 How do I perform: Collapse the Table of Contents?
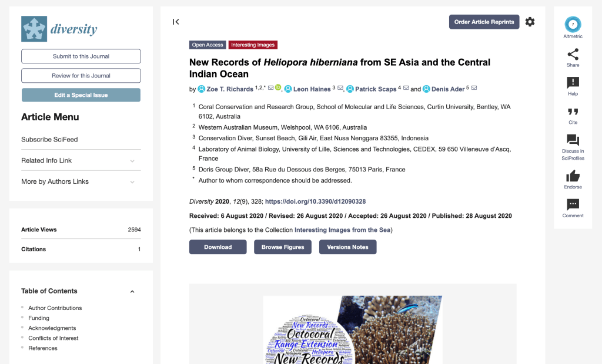[x=132, y=291]
